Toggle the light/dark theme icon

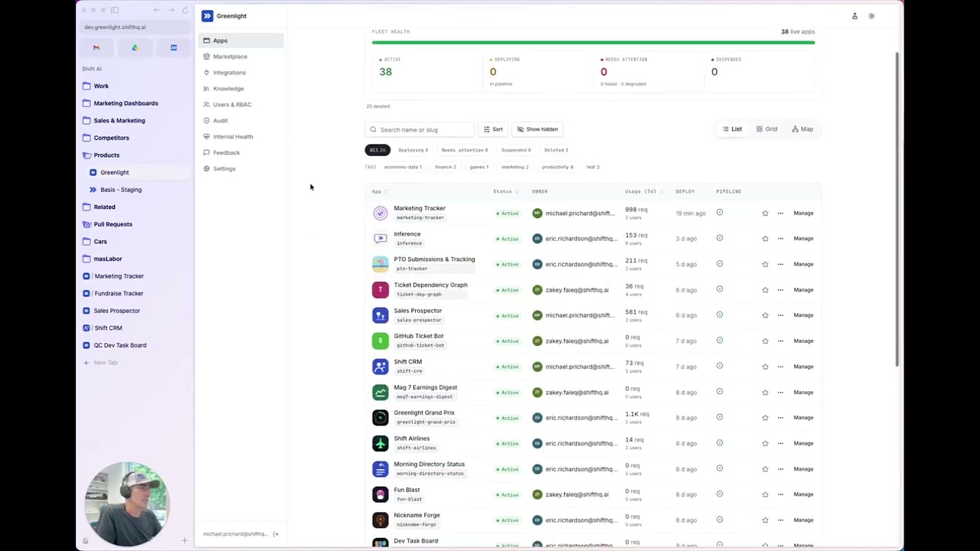[871, 16]
